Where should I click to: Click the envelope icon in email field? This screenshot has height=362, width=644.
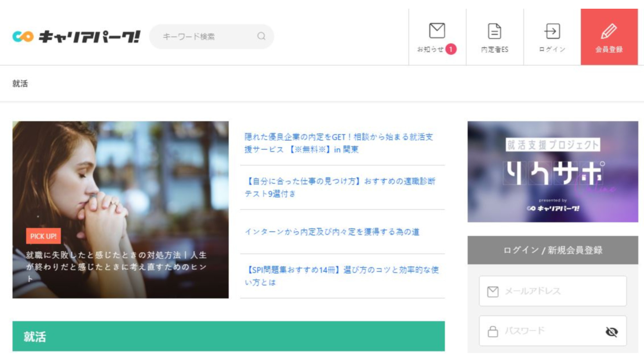[493, 292]
